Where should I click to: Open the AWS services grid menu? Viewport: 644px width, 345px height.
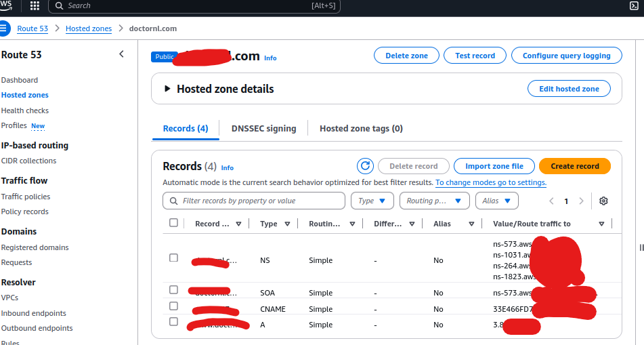[35, 5]
